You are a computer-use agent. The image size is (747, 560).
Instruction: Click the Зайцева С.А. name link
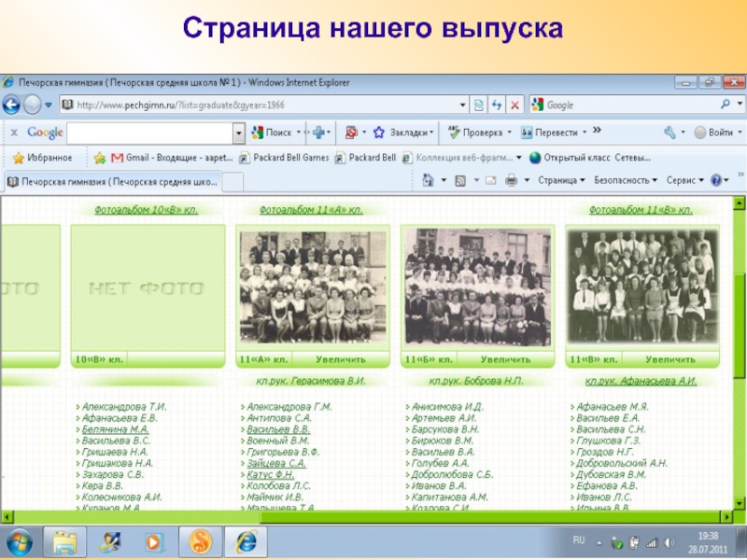pos(277,463)
